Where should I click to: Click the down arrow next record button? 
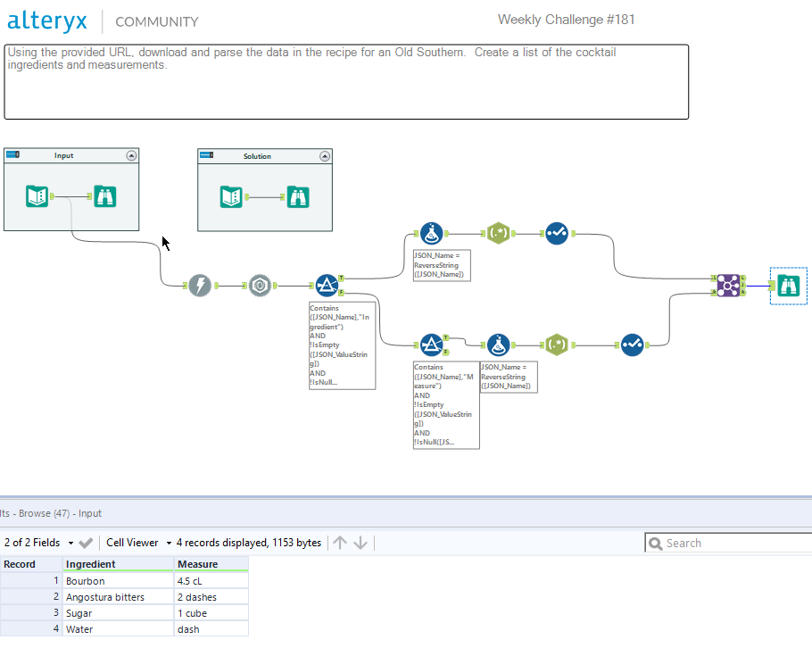click(x=360, y=543)
